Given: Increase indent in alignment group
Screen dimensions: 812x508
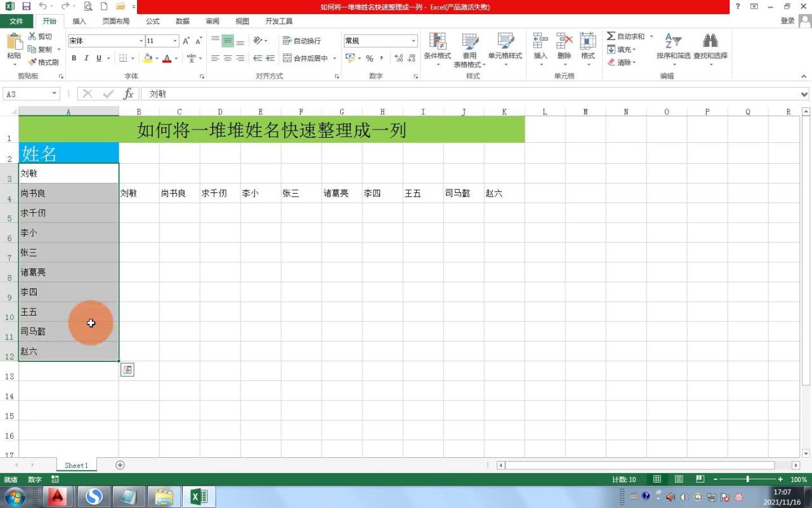Looking at the screenshot, I should (270, 58).
